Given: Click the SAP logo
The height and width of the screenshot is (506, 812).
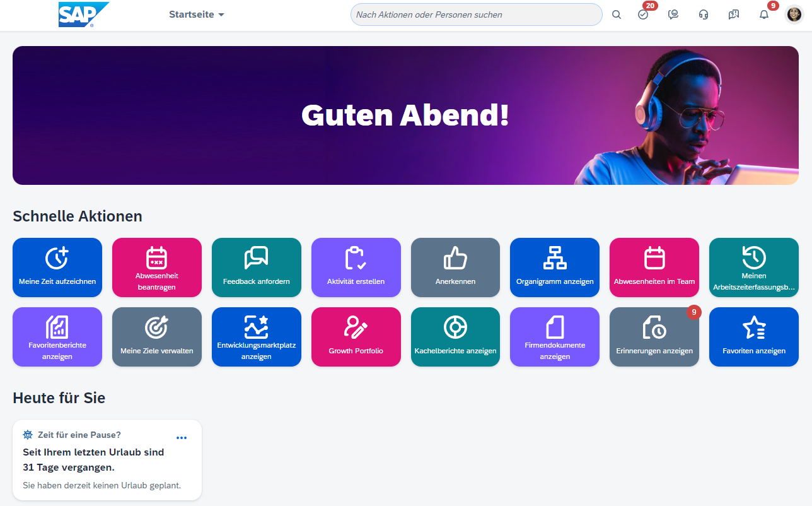Looking at the screenshot, I should [x=83, y=15].
